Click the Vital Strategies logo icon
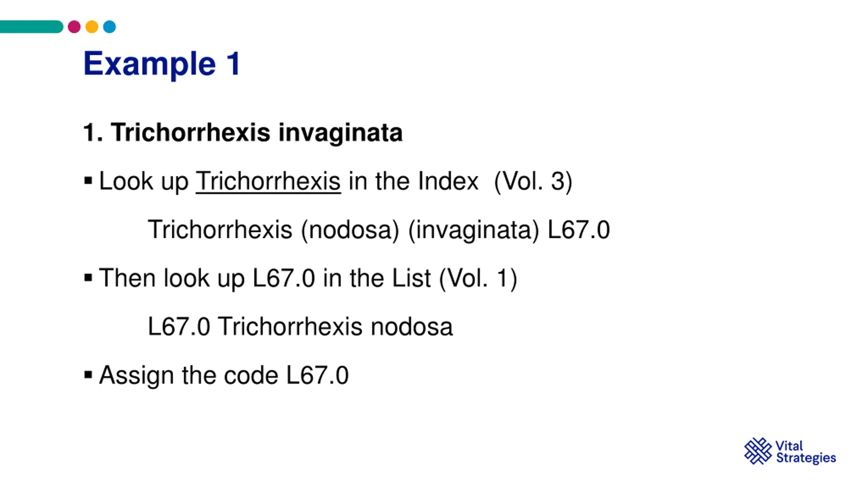The height and width of the screenshot is (488, 868). tap(758, 451)
